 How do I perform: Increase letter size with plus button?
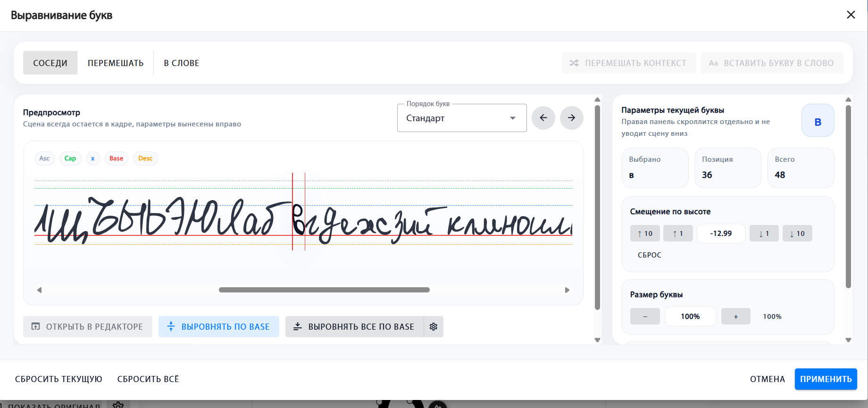point(736,316)
